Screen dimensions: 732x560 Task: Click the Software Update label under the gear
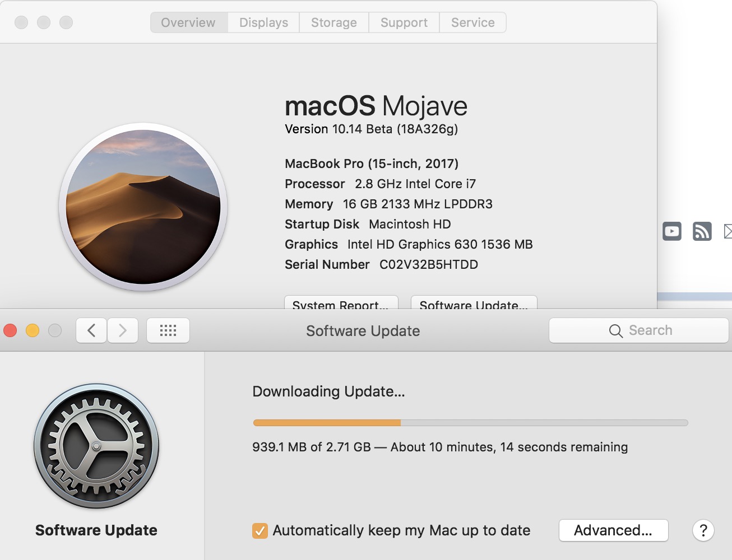tap(96, 530)
